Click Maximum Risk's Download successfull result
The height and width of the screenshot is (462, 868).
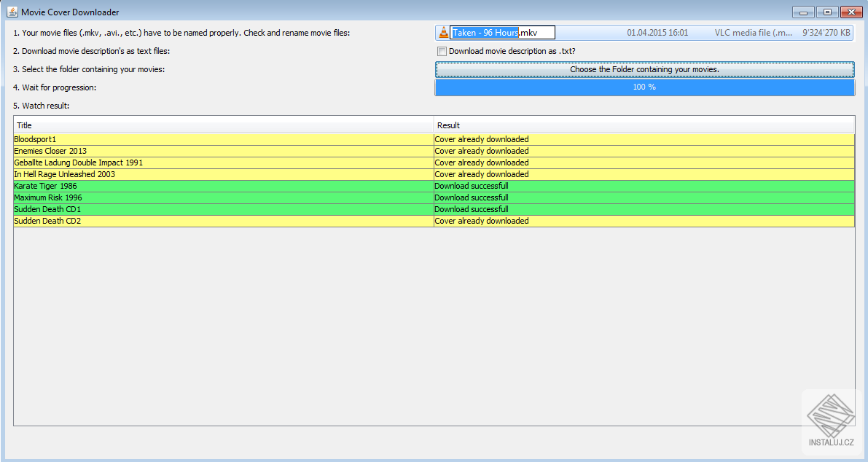(644, 197)
